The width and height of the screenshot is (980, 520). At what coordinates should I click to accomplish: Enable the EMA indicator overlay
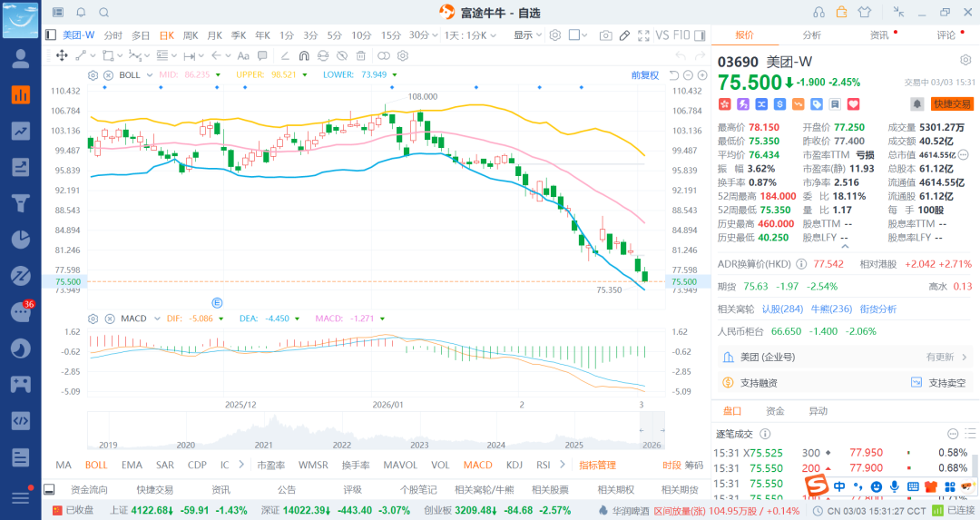point(132,465)
